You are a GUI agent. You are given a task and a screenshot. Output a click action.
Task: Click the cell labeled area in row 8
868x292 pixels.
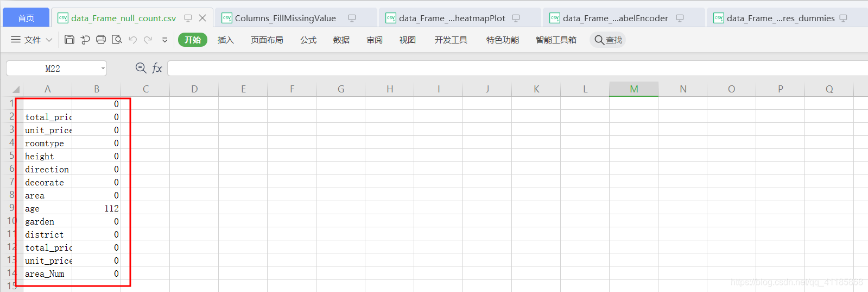(x=48, y=195)
